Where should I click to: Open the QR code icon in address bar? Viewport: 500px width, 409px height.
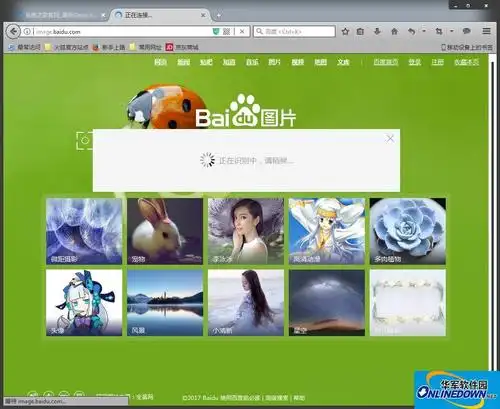(x=227, y=32)
